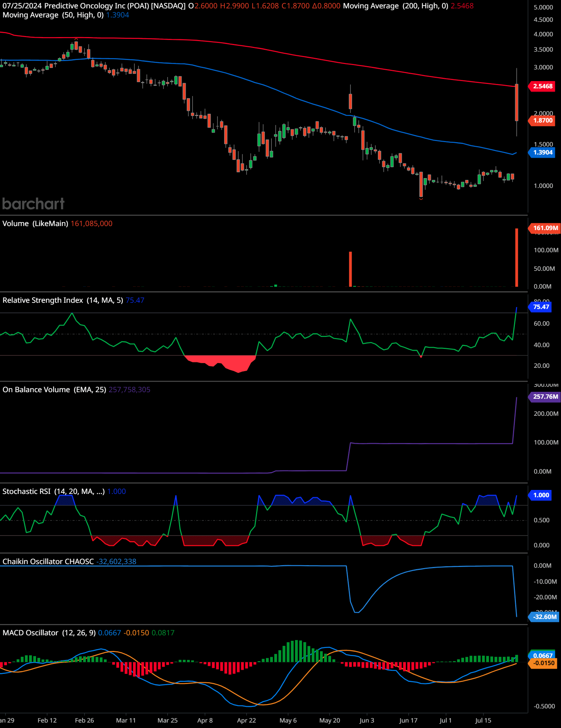Click the Feb 12 date axis label

pyautogui.click(x=47, y=720)
